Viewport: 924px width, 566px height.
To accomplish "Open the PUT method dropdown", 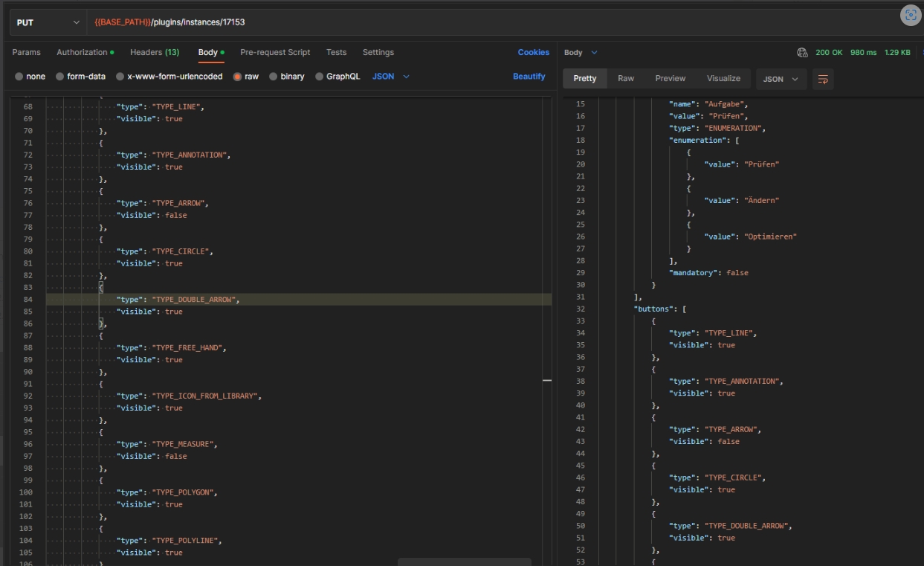I will [x=48, y=22].
